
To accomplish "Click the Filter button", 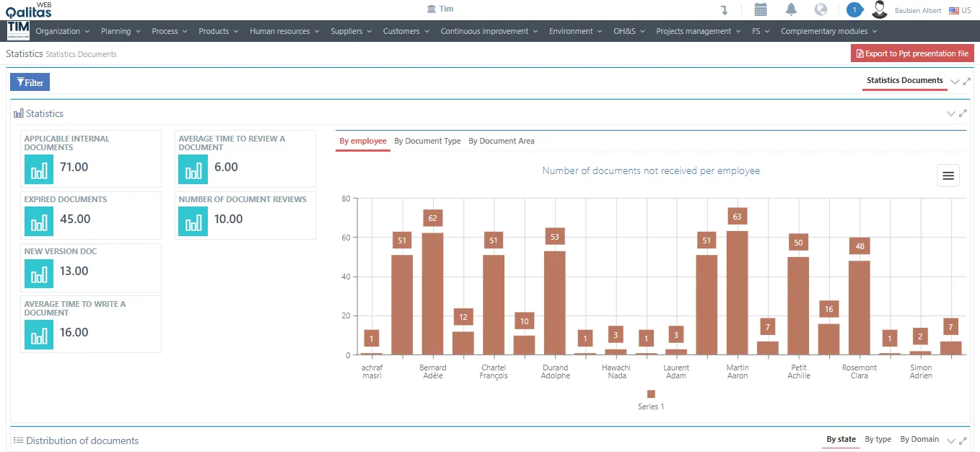I will coord(30,82).
